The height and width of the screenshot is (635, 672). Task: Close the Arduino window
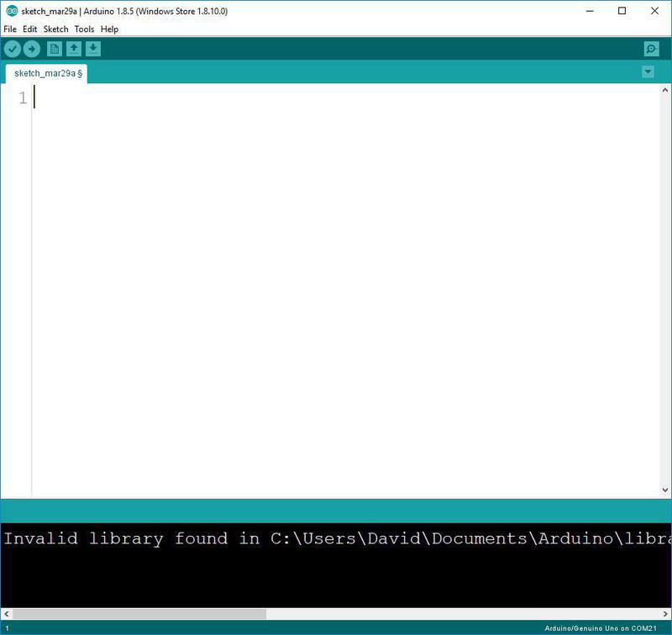[655, 11]
